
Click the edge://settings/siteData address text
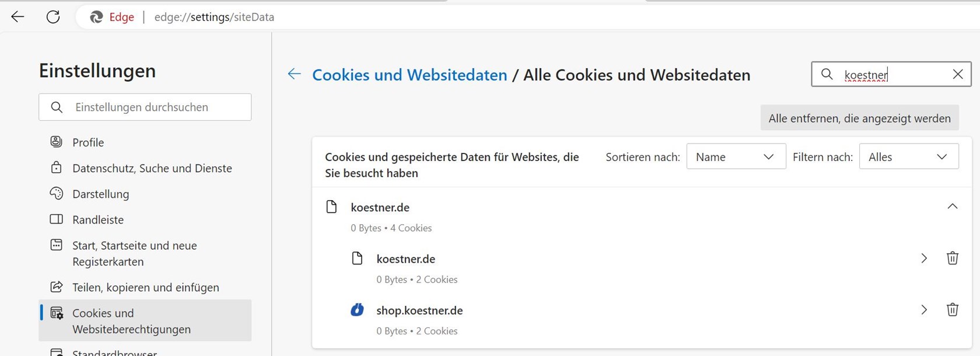click(x=214, y=17)
